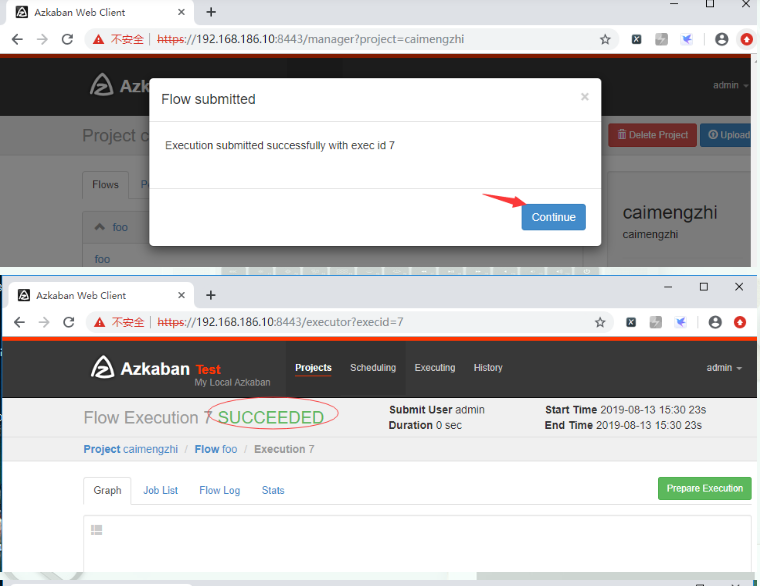
Task: Open History nav item
Action: tap(488, 368)
